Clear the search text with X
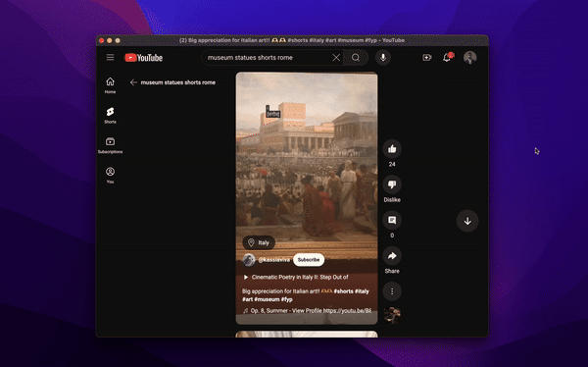The height and width of the screenshot is (367, 588). [x=336, y=58]
